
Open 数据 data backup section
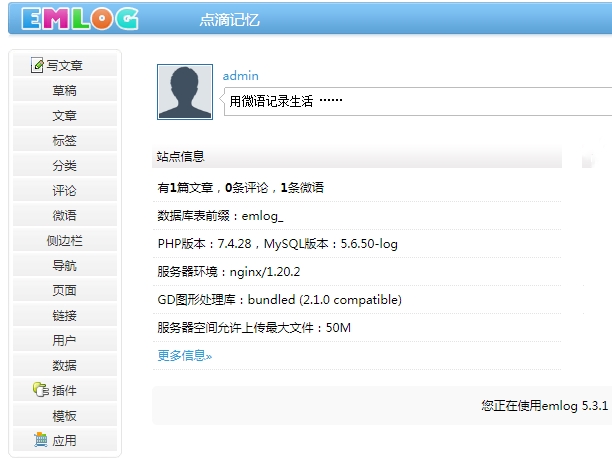pos(65,366)
